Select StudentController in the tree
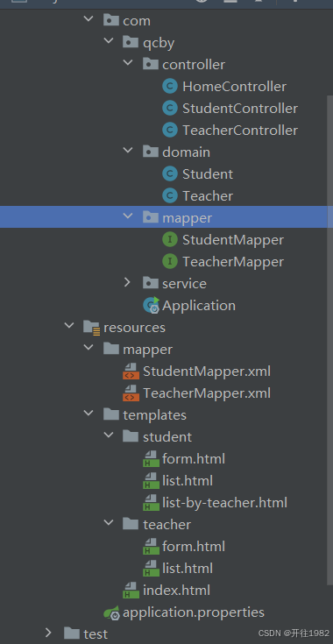This screenshot has height=644, width=333. [240, 109]
